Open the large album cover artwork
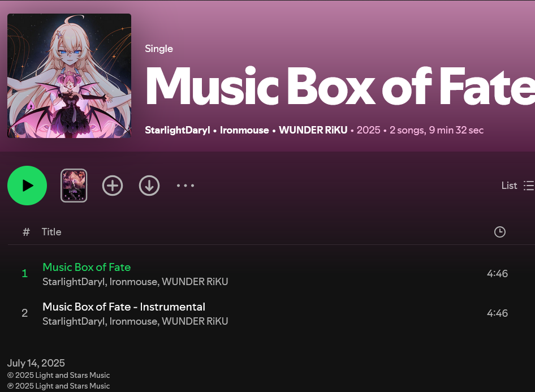 tap(69, 76)
